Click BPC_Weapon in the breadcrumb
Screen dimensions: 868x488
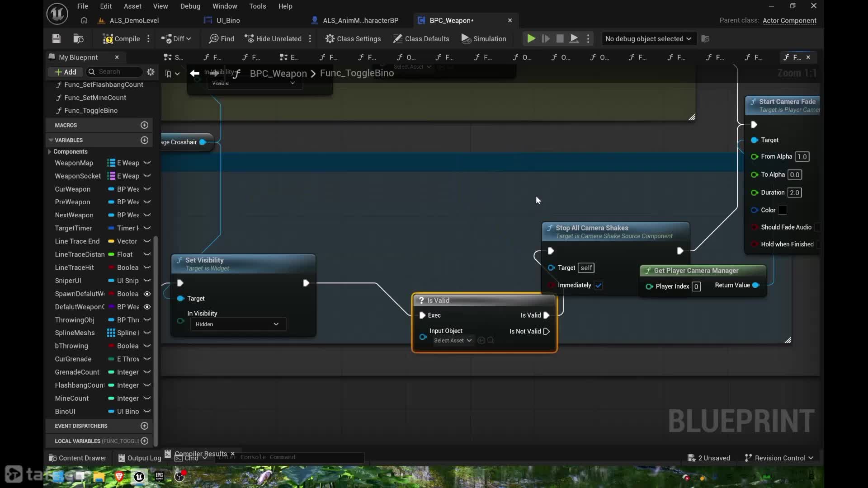(278, 73)
